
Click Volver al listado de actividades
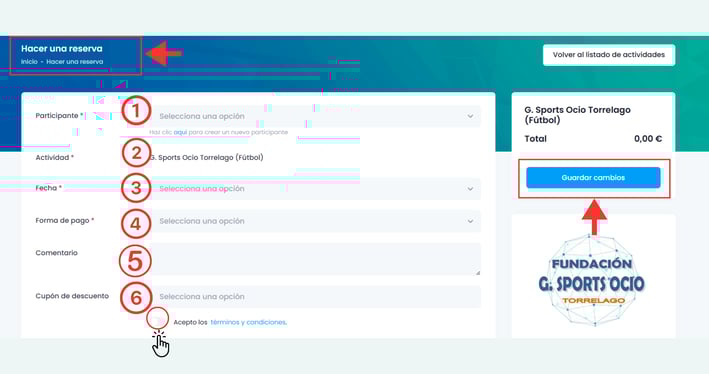[x=609, y=55]
